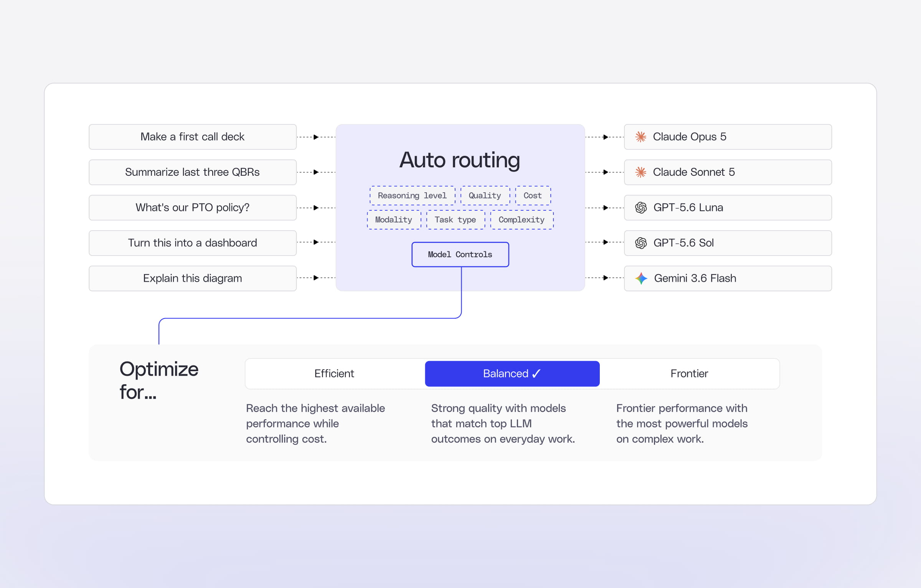Viewport: 921px width, 588px height.
Task: Choose the Claude Sonnet 5 model box
Action: click(x=728, y=172)
